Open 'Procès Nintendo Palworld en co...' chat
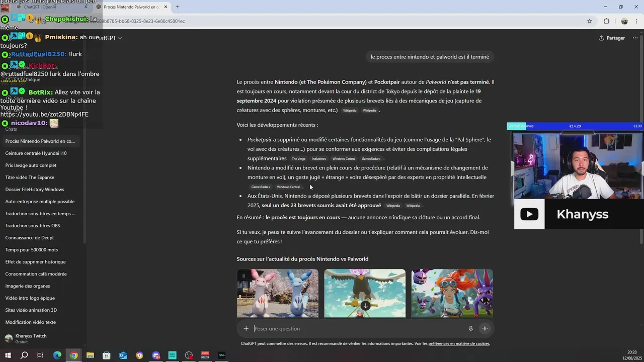The width and height of the screenshot is (644, 362). (x=40, y=141)
